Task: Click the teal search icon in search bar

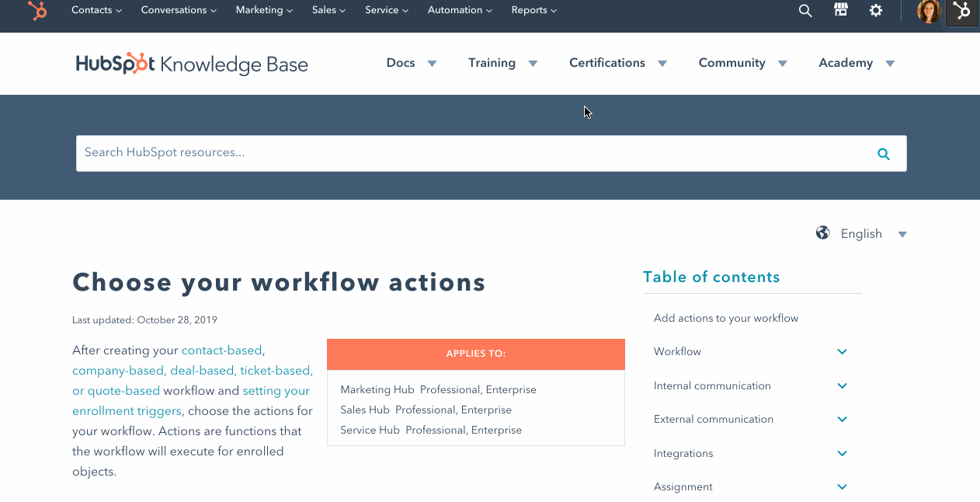Action: [x=884, y=154]
